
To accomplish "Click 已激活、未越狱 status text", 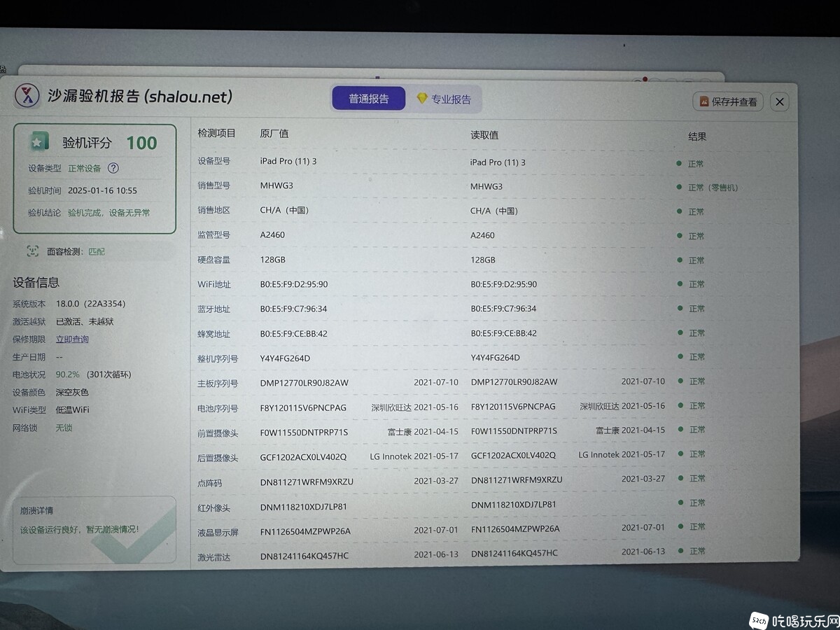I will click(x=85, y=321).
